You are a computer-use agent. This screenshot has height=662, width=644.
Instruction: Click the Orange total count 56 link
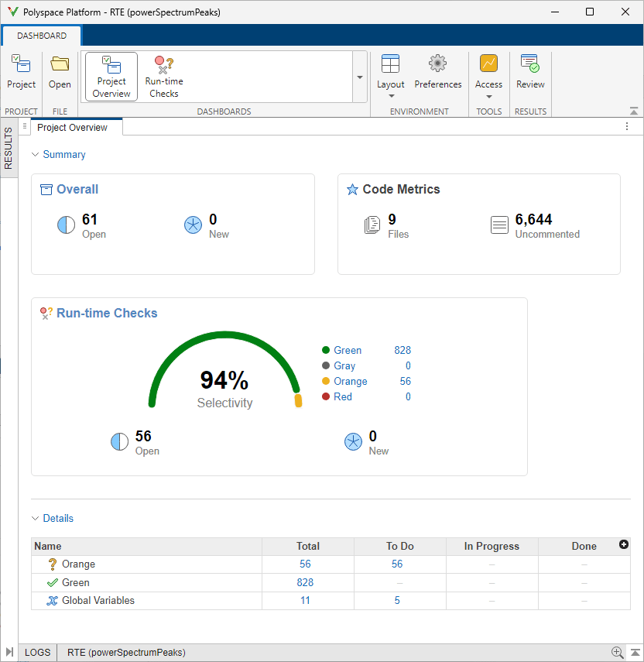point(305,564)
